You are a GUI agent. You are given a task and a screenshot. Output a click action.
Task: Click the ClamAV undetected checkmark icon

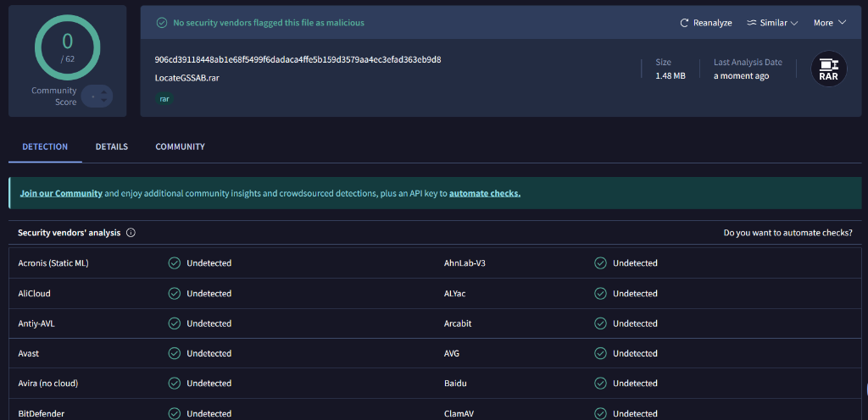601,413
